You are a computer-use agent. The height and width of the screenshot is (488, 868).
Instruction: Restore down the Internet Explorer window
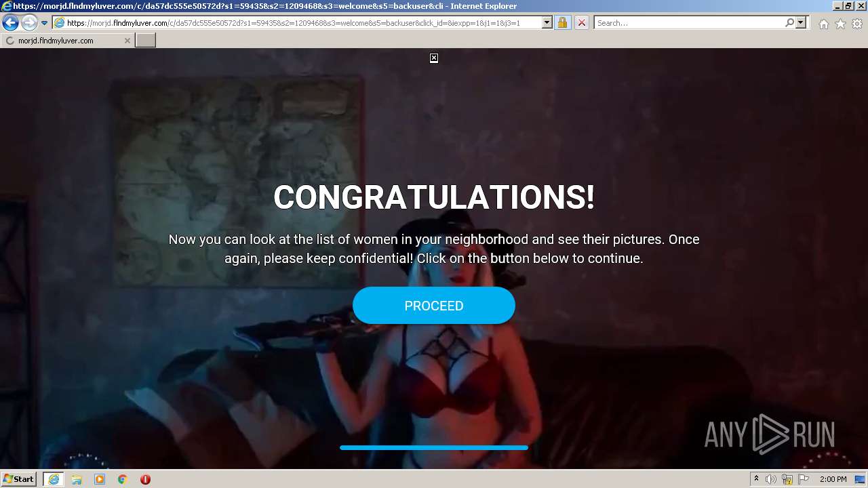pyautogui.click(x=848, y=6)
